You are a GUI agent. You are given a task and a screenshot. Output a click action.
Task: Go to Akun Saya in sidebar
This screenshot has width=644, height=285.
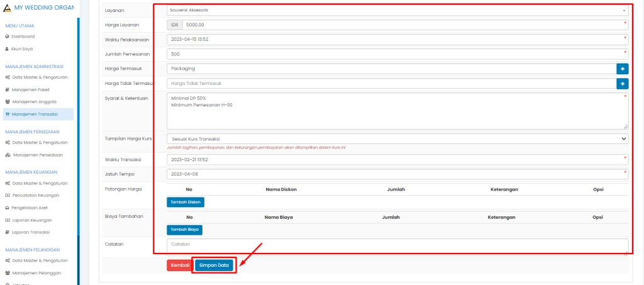(x=22, y=48)
